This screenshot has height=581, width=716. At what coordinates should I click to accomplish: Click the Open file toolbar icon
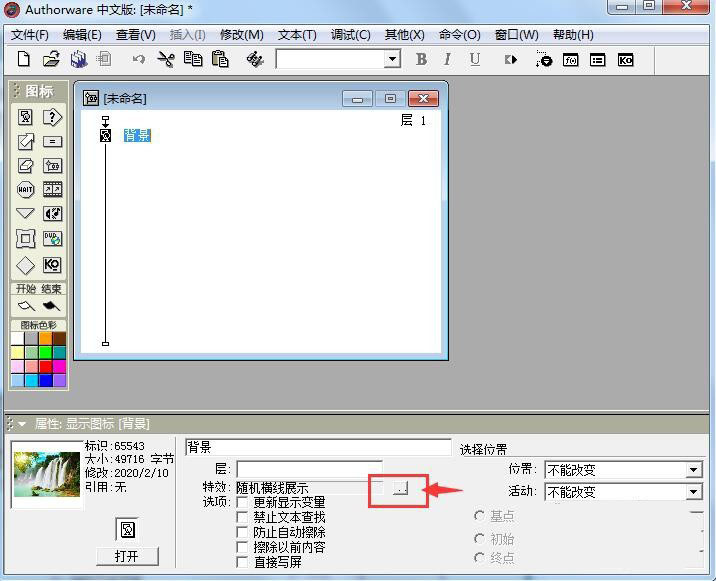coord(51,60)
